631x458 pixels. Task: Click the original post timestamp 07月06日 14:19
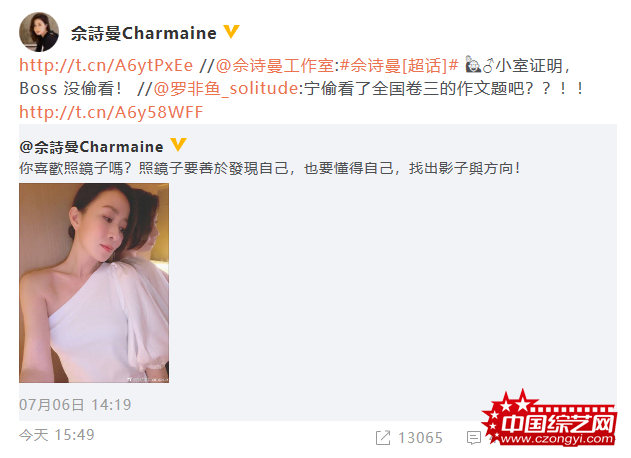(75, 404)
